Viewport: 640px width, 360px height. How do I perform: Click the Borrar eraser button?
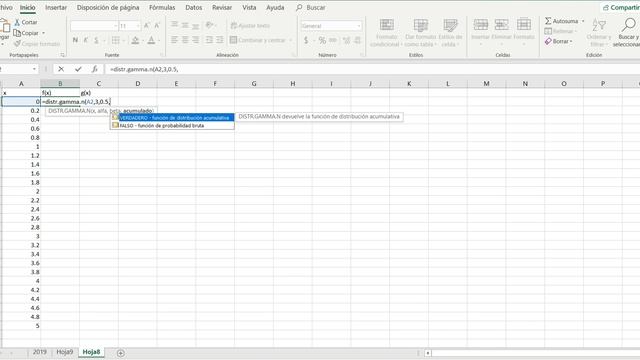point(558,41)
